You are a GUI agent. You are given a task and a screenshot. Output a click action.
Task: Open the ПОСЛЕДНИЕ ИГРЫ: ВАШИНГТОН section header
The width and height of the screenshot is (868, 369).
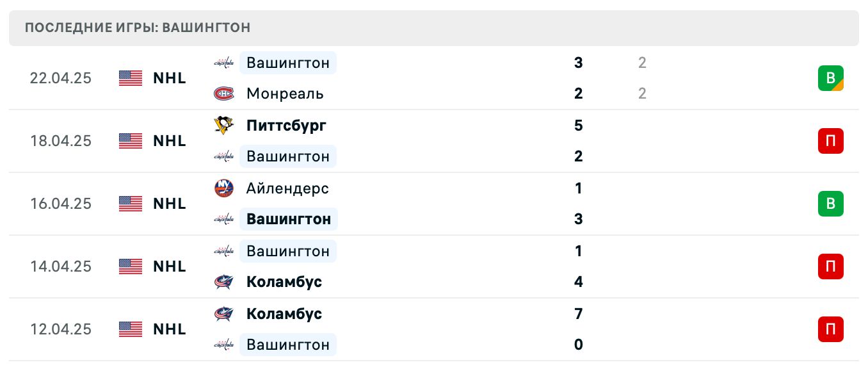(138, 28)
